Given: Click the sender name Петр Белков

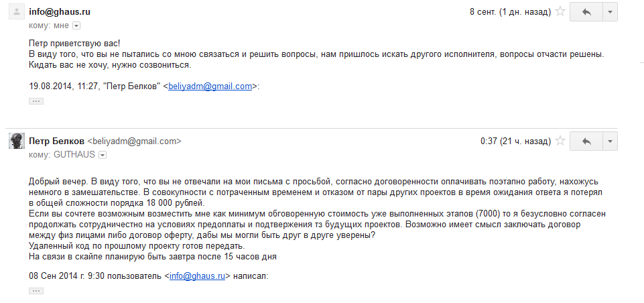Looking at the screenshot, I should coord(57,141).
